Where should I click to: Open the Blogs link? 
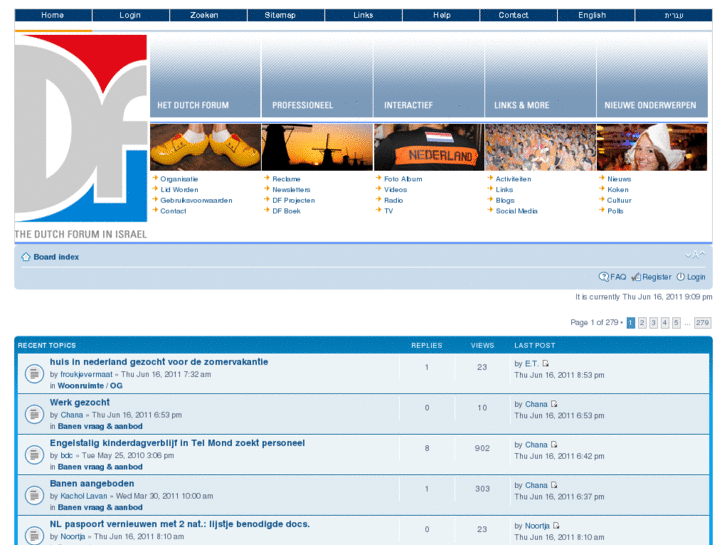click(505, 200)
